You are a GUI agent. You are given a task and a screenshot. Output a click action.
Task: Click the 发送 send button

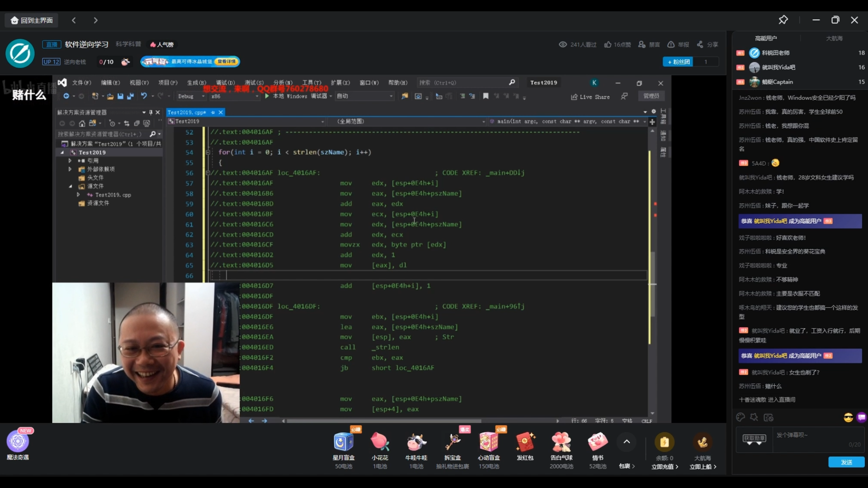coord(846,462)
